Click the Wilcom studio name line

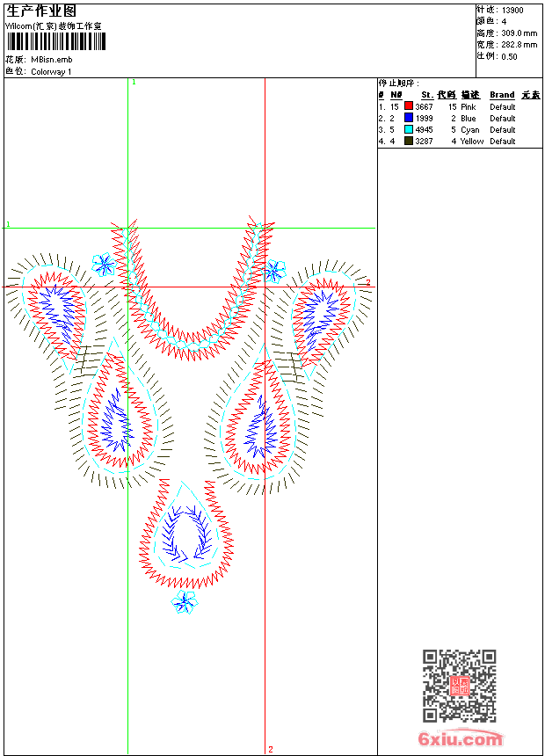pos(54,26)
